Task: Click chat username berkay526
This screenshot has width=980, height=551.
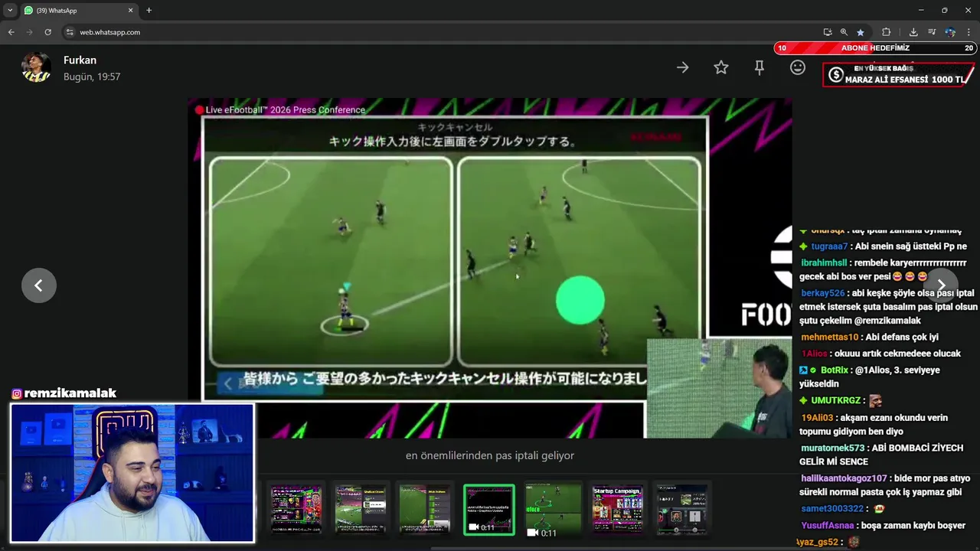Action: point(823,293)
